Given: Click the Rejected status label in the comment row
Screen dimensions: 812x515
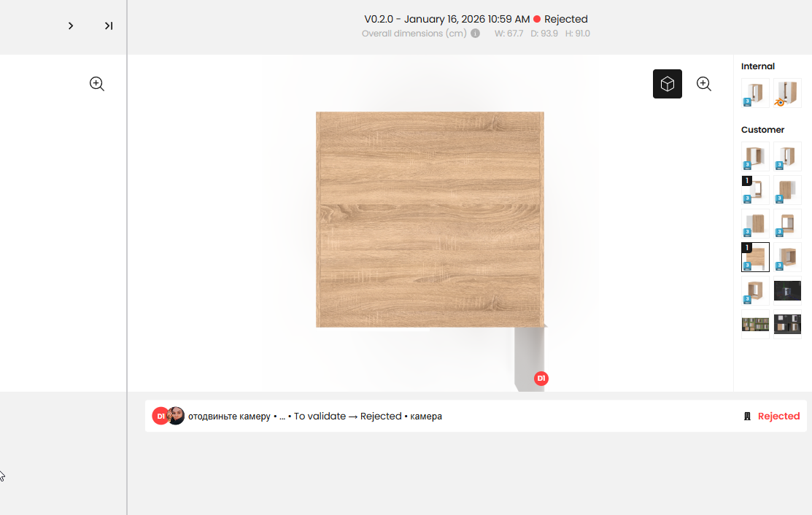Looking at the screenshot, I should pyautogui.click(x=778, y=416).
